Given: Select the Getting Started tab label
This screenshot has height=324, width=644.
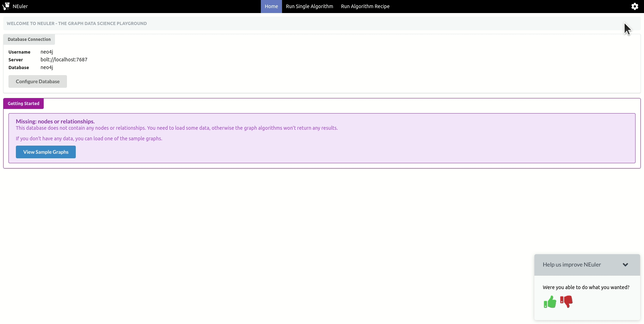Looking at the screenshot, I should coord(24,104).
